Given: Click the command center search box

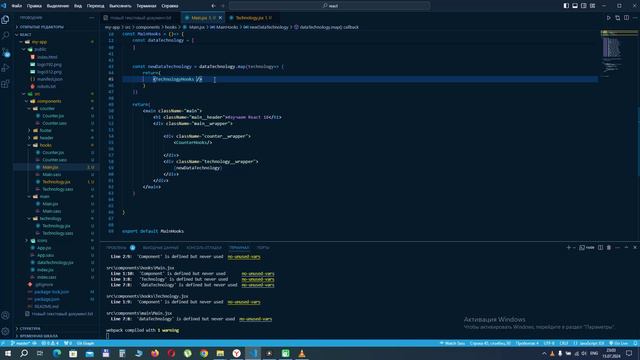Looking at the screenshot, I should point(329,6).
